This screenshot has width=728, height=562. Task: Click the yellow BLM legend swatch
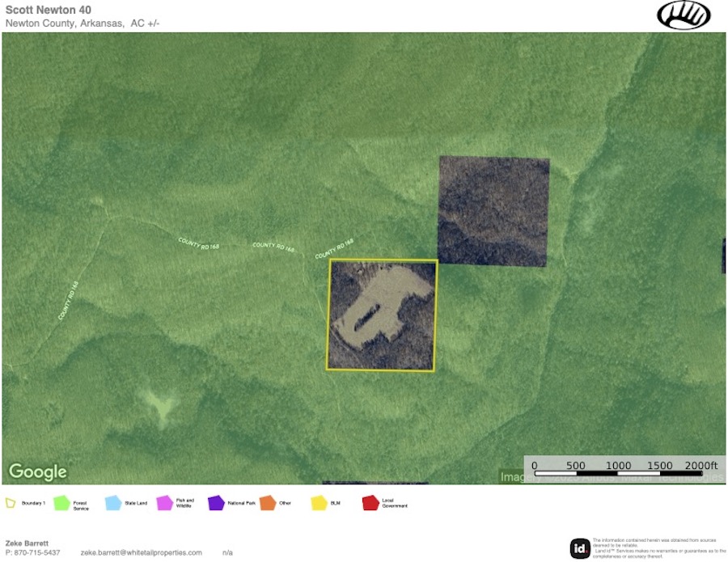coord(320,503)
